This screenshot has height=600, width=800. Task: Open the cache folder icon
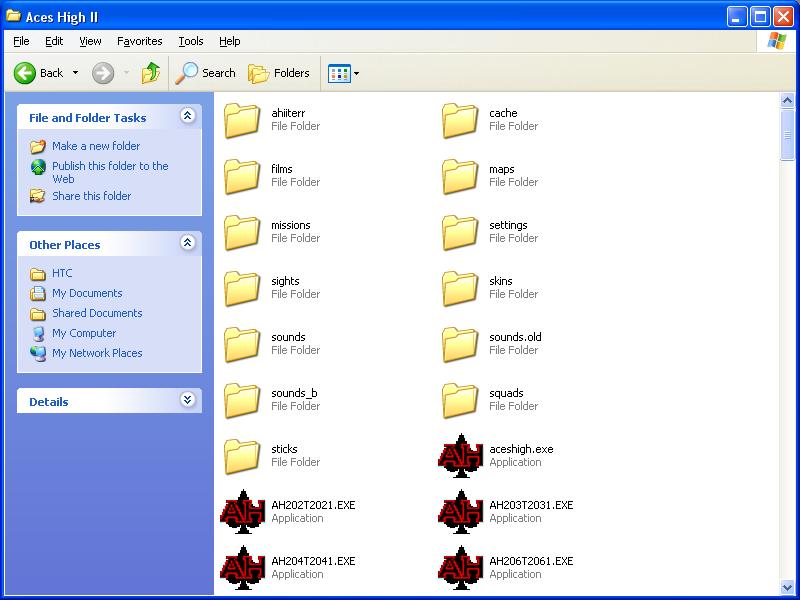point(460,120)
